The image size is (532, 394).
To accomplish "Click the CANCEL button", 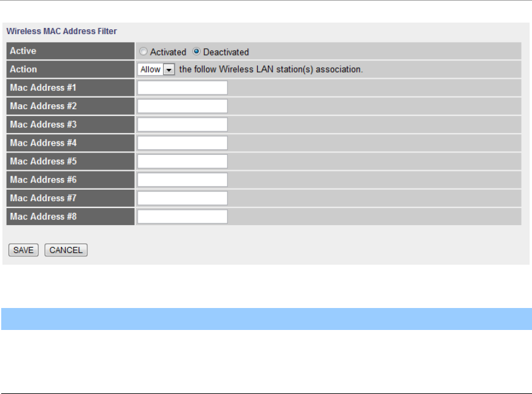I will tap(66, 250).
